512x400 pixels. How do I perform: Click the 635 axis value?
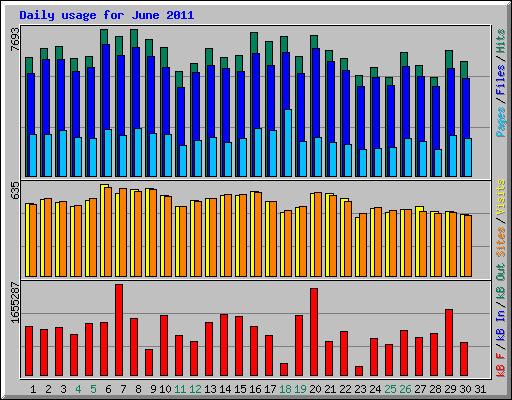click(x=15, y=190)
